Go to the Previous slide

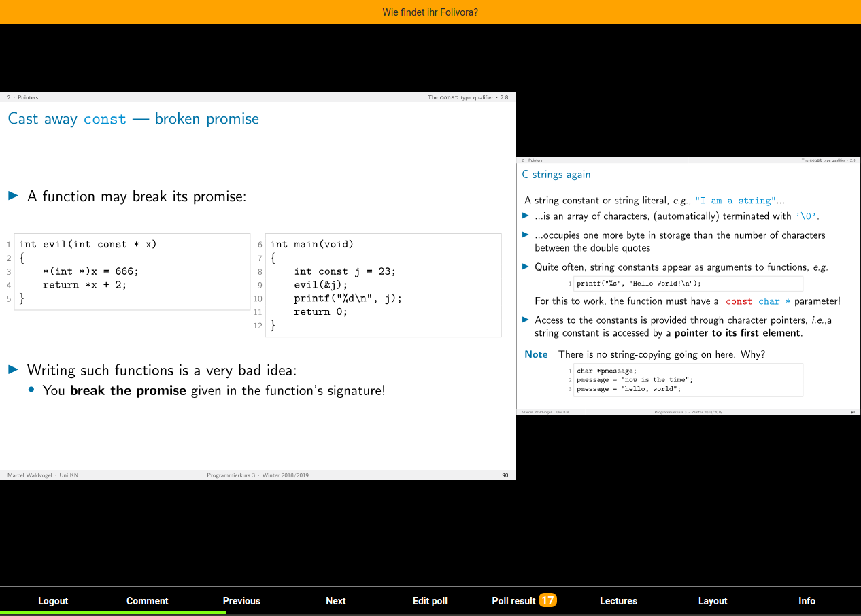click(241, 601)
